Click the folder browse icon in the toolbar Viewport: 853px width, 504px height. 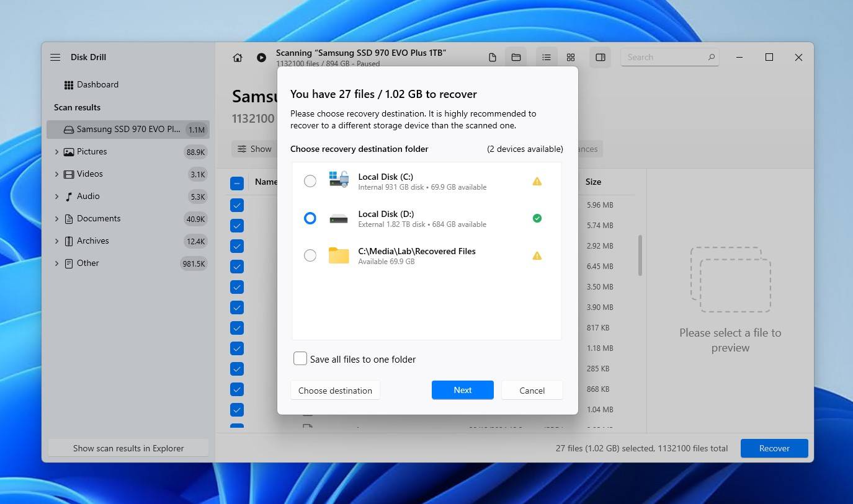[516, 57]
